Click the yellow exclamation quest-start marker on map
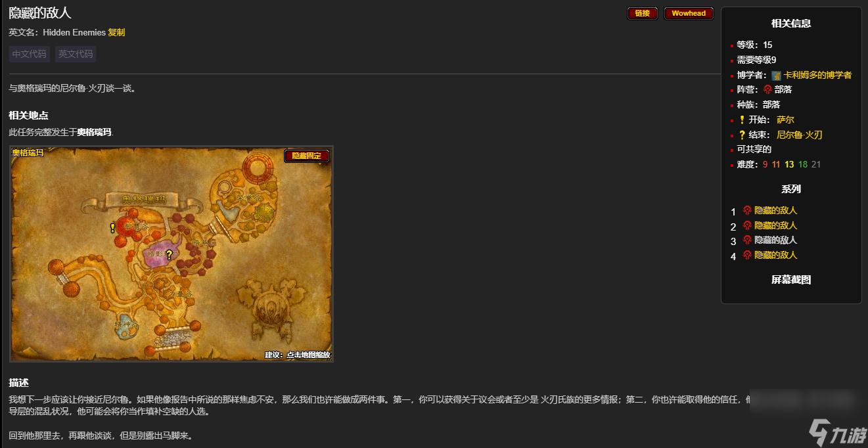 112,228
